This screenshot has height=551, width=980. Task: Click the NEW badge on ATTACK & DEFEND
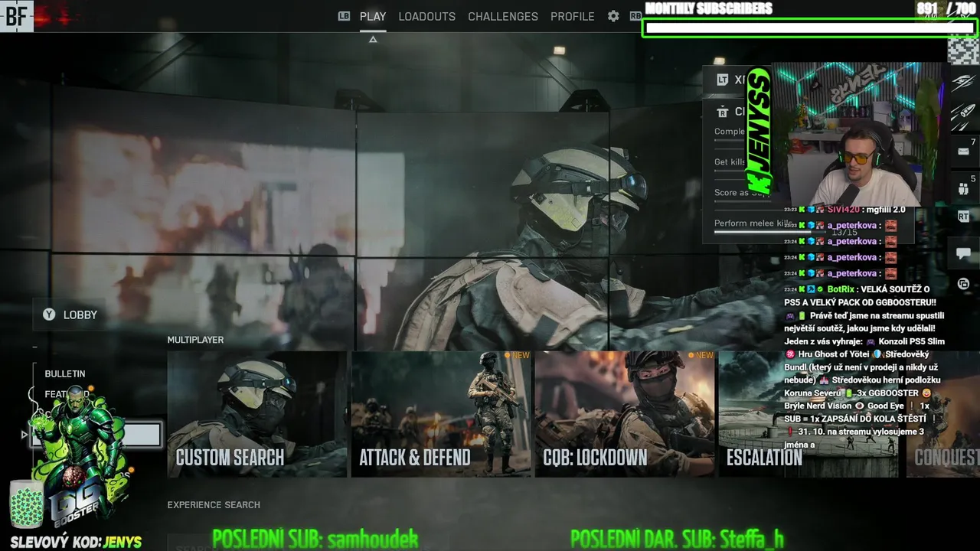coord(517,355)
